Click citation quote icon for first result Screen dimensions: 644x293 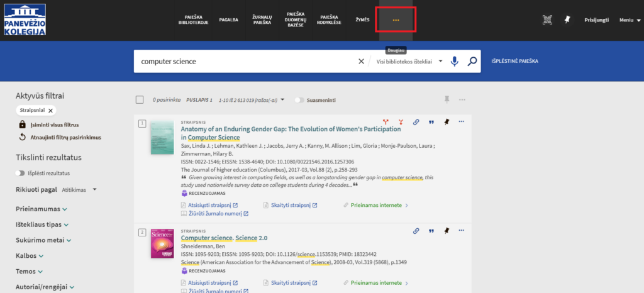tap(431, 122)
